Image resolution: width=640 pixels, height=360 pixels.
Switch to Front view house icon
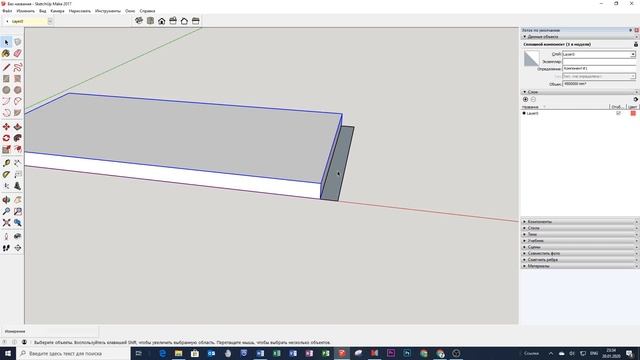[162, 21]
